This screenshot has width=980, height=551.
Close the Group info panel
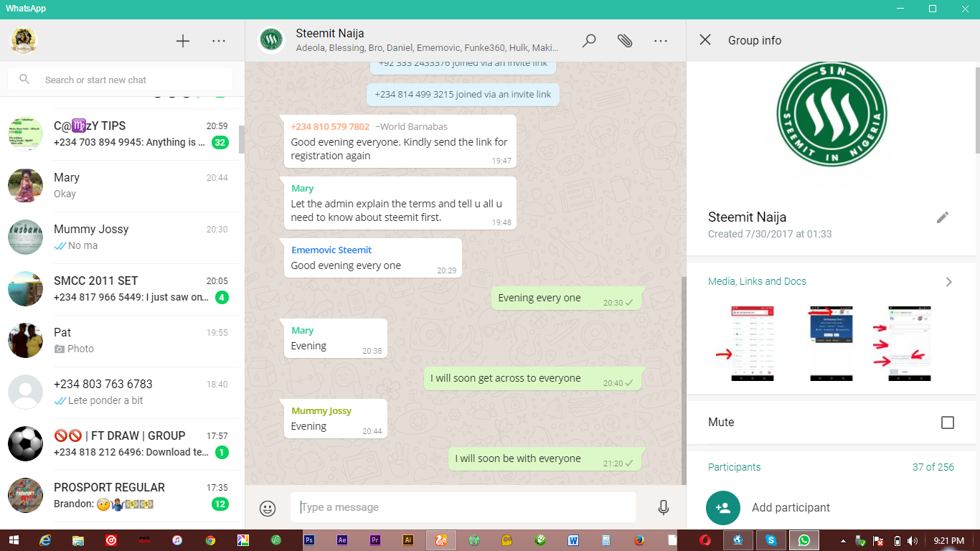point(706,40)
